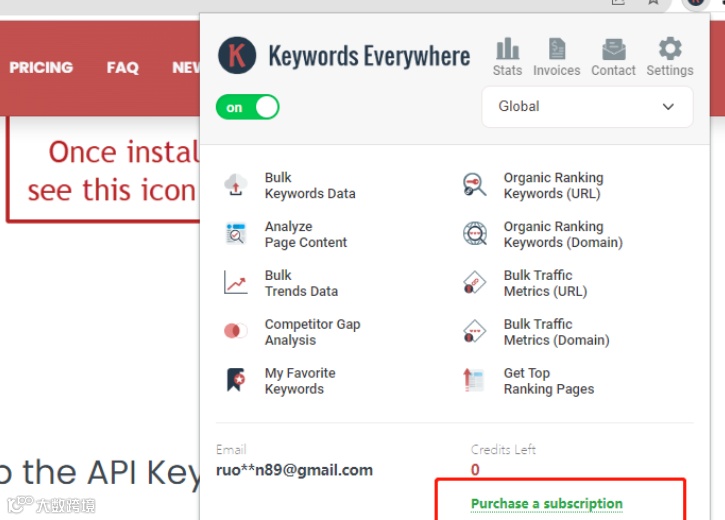
Task: Open My Favorite Keywords label
Action: [300, 381]
